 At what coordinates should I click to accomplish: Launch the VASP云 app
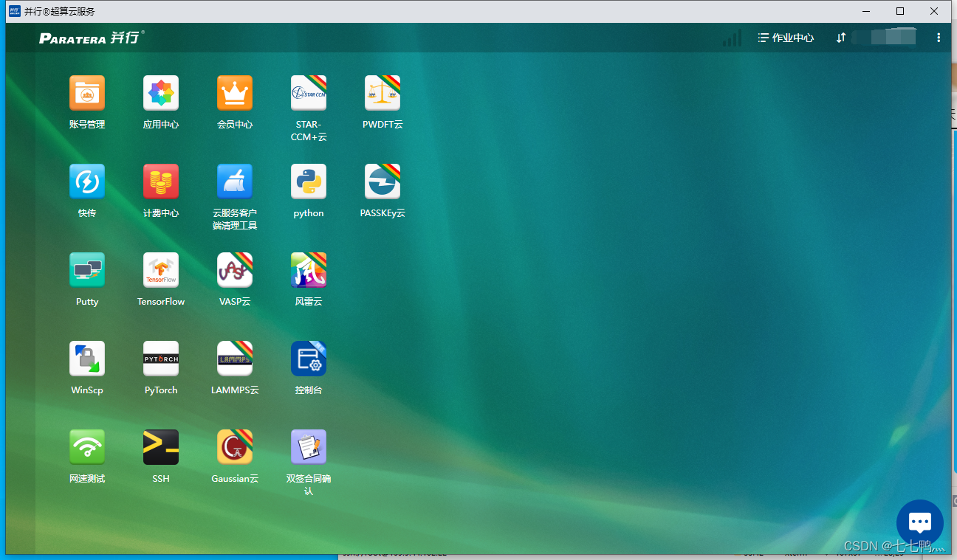pyautogui.click(x=235, y=270)
